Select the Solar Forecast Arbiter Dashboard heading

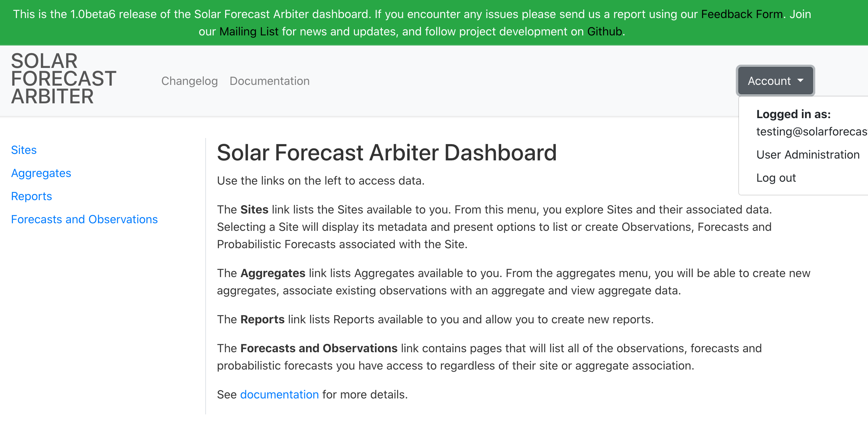386,152
